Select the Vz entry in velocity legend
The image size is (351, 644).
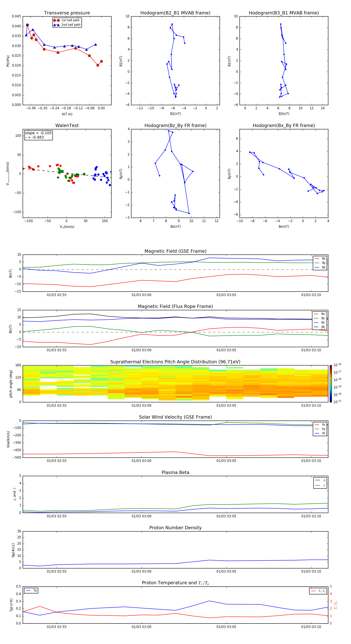click(x=320, y=433)
